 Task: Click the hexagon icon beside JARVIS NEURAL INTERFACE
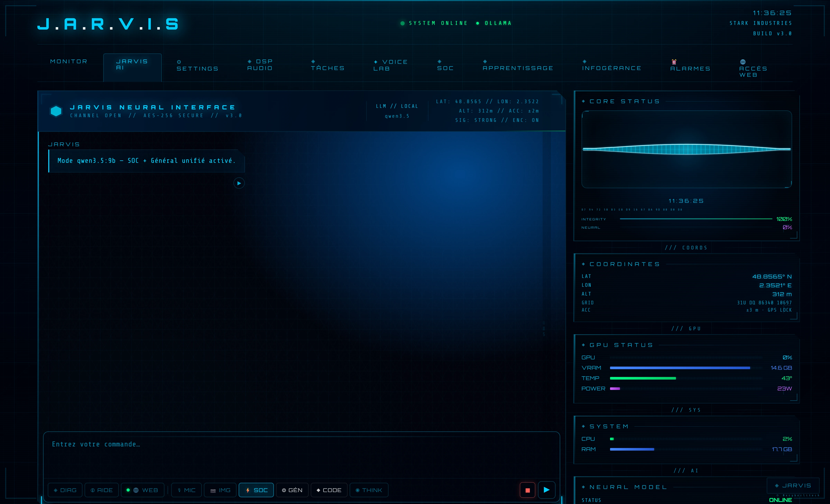56,111
